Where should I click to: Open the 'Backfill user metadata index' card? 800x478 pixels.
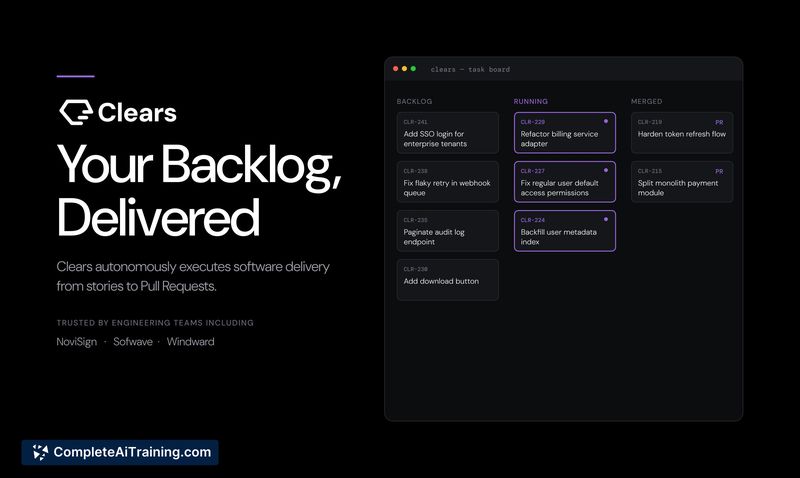pyautogui.click(x=565, y=231)
